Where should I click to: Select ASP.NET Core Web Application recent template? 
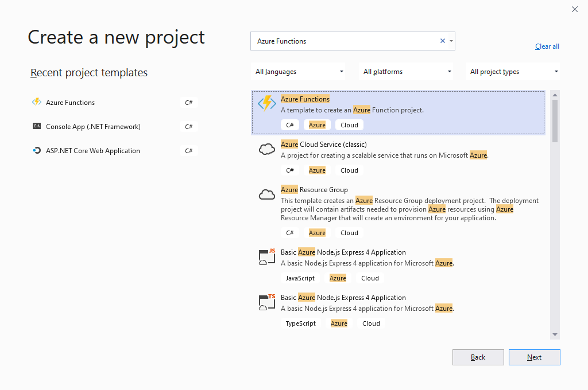(92, 151)
